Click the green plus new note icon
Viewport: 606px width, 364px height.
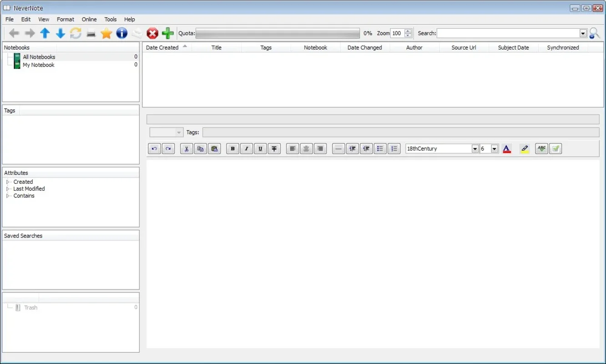pyautogui.click(x=168, y=33)
